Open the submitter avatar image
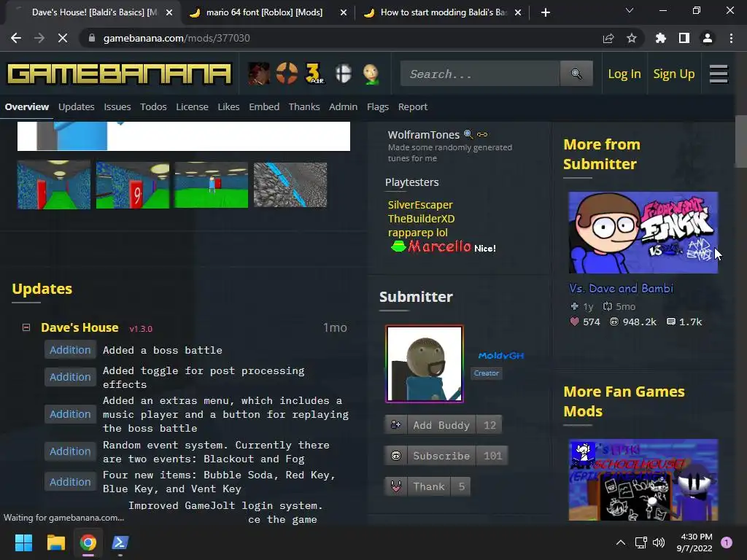Viewport: 747px width, 560px height. (x=425, y=364)
